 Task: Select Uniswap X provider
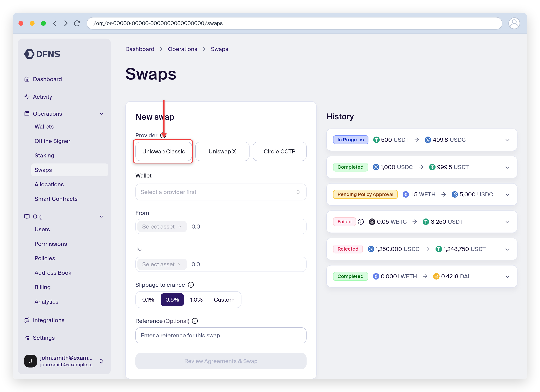[222, 151]
